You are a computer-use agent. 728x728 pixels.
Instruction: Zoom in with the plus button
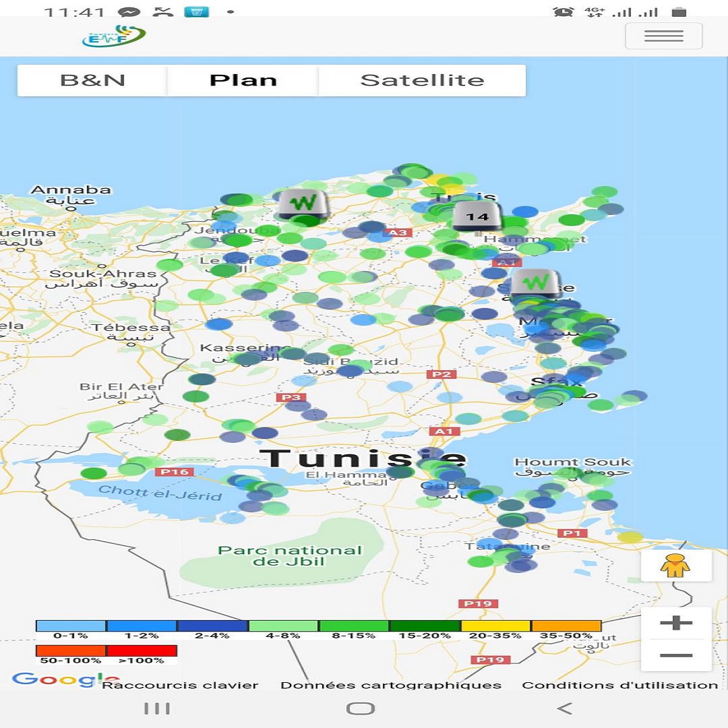676,622
